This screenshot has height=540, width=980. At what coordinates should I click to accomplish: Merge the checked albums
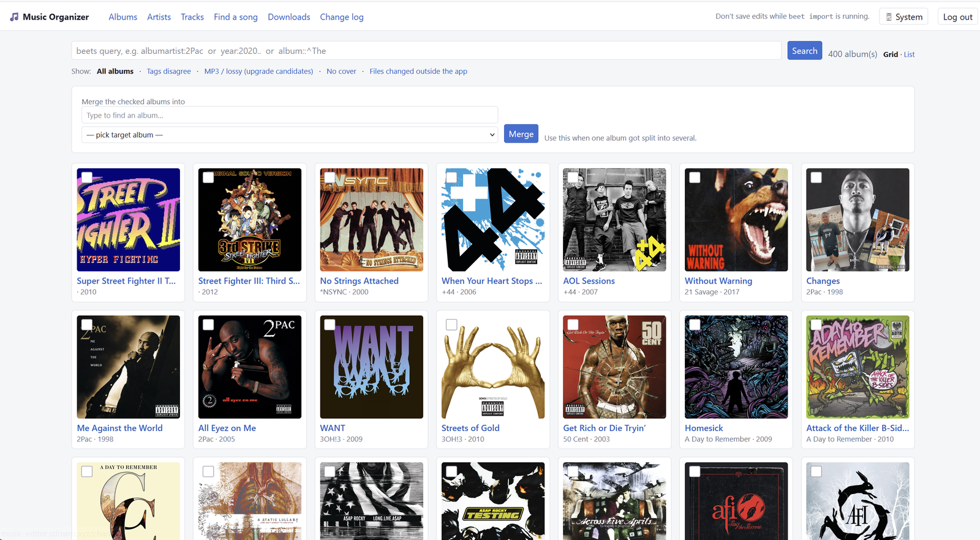[521, 134]
